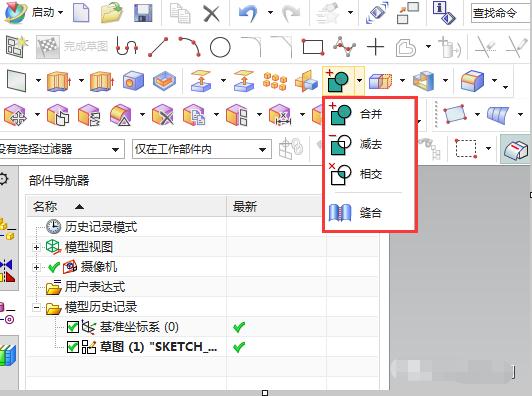Open the selection filter combo box
Viewport: 532px width, 396px height.
point(62,149)
